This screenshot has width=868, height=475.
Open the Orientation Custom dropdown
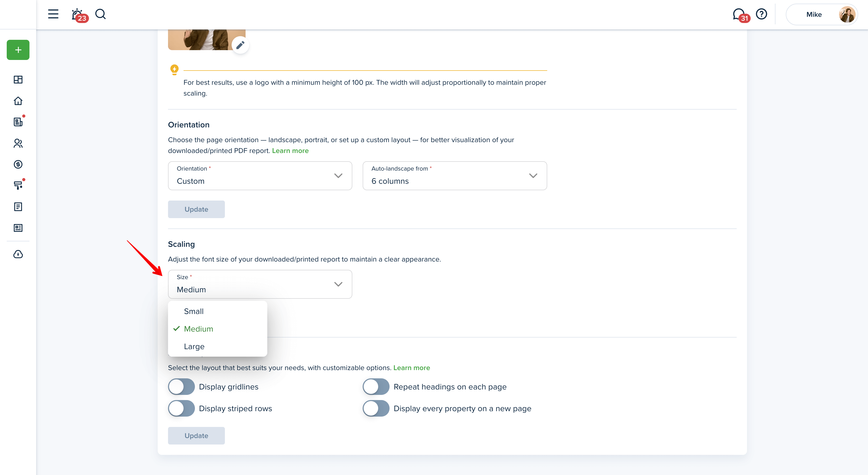[260, 175]
